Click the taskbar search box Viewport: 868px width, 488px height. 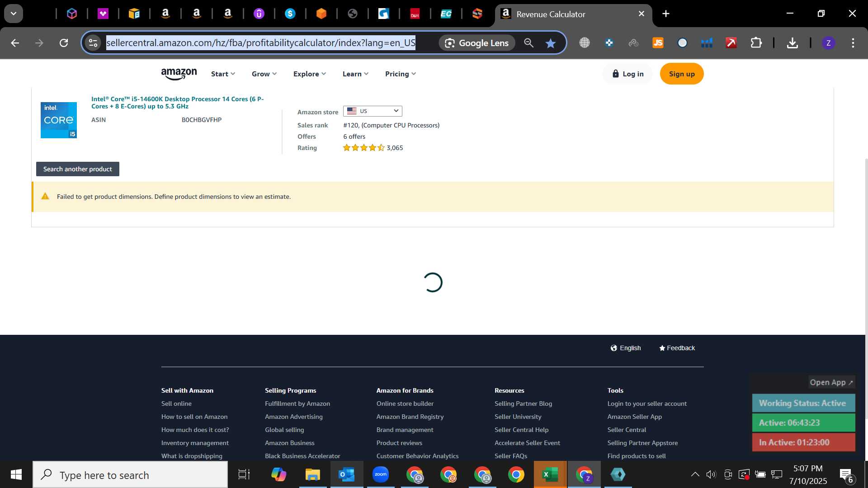coord(130,475)
